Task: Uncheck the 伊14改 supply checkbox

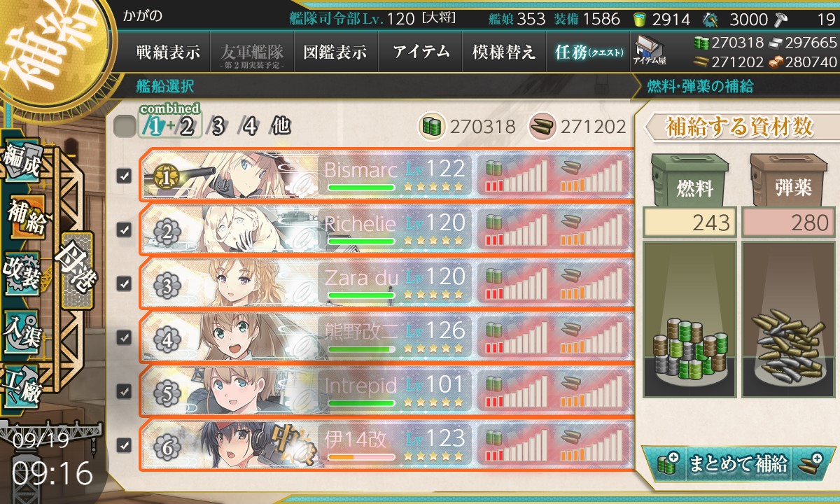Action: (x=124, y=444)
